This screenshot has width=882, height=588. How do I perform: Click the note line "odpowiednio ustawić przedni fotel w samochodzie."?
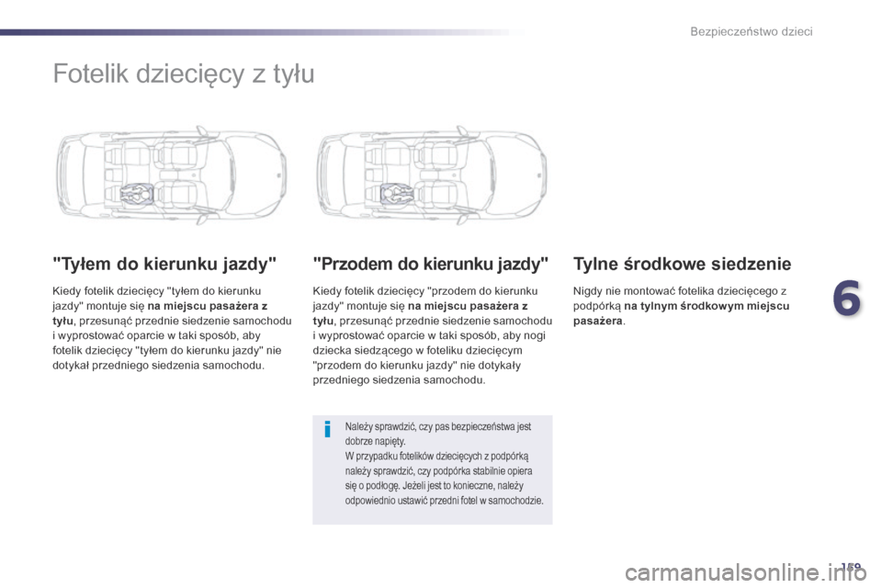pos(445,500)
